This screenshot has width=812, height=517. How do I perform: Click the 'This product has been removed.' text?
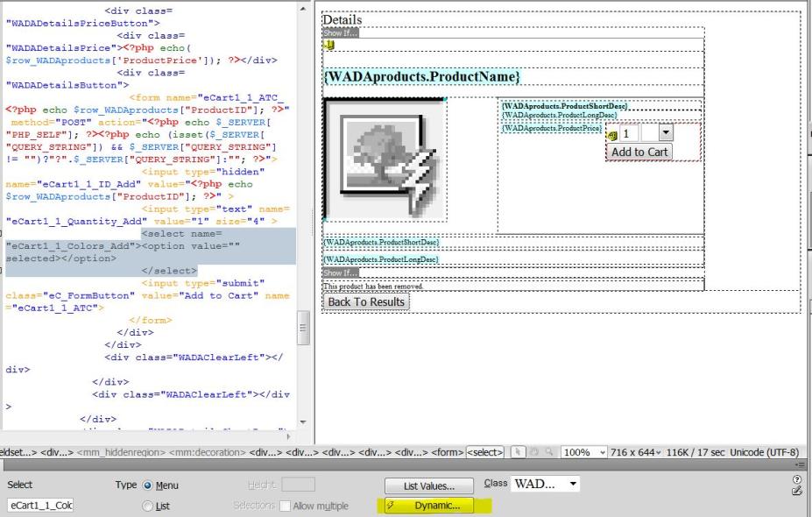click(373, 286)
